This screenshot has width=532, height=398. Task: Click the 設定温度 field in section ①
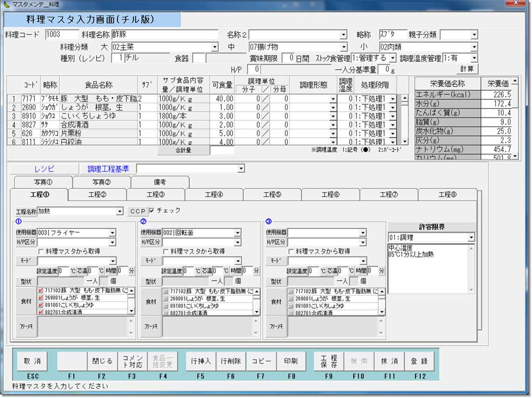click(x=63, y=271)
